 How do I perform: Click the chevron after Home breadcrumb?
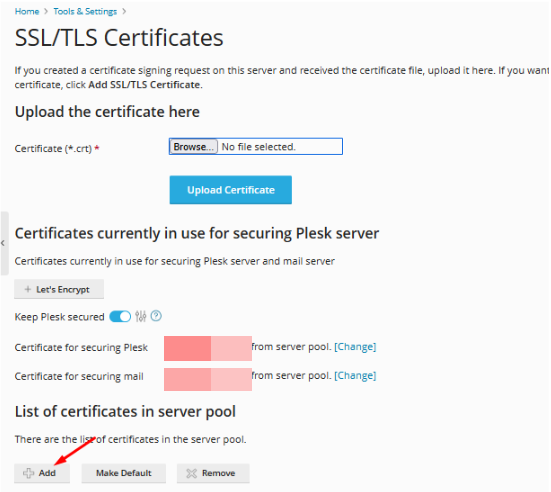click(x=46, y=12)
